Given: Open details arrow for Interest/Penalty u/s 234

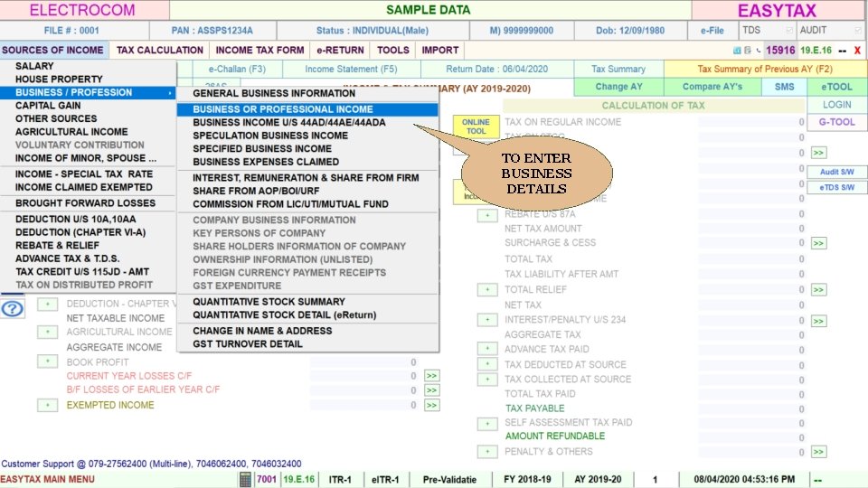Looking at the screenshot, I should [x=819, y=321].
